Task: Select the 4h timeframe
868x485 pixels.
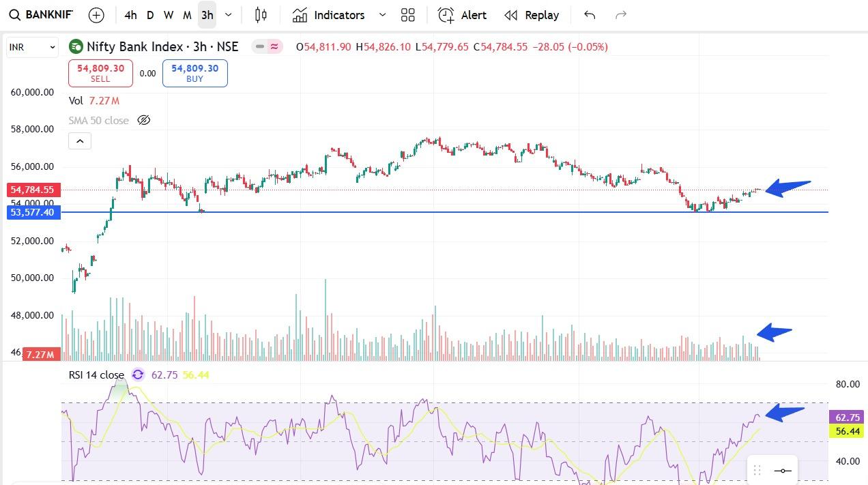Action: pyautogui.click(x=130, y=15)
